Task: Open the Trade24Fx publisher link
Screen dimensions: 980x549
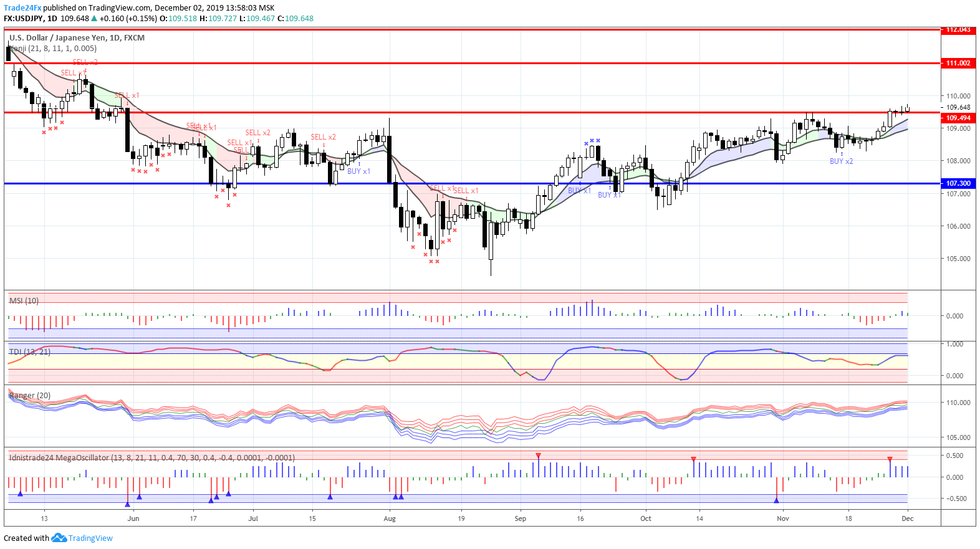Action: [22, 8]
